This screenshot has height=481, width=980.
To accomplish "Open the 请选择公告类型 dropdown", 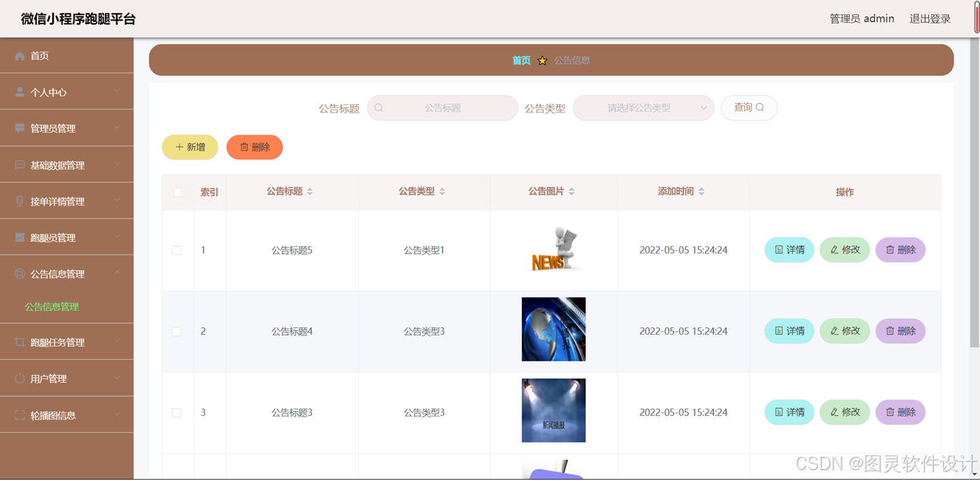I will point(643,107).
